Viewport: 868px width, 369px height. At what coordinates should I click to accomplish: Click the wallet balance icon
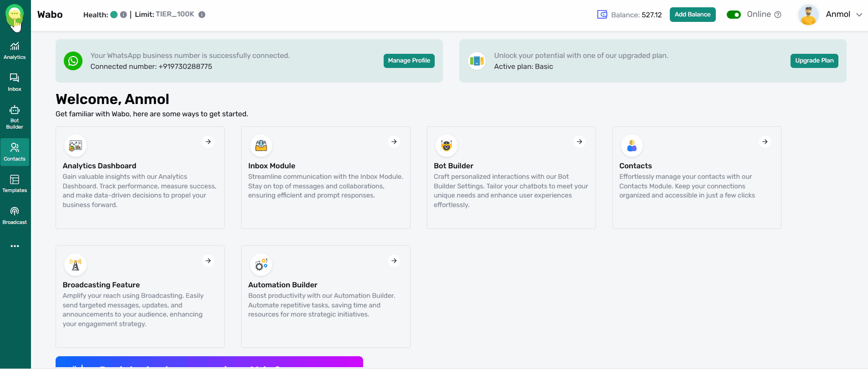(x=602, y=15)
